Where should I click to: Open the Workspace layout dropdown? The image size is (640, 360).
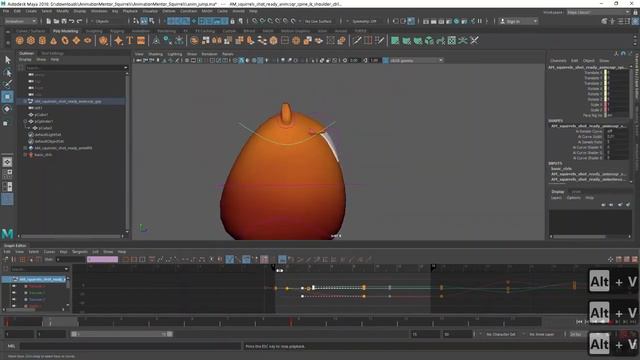point(599,12)
